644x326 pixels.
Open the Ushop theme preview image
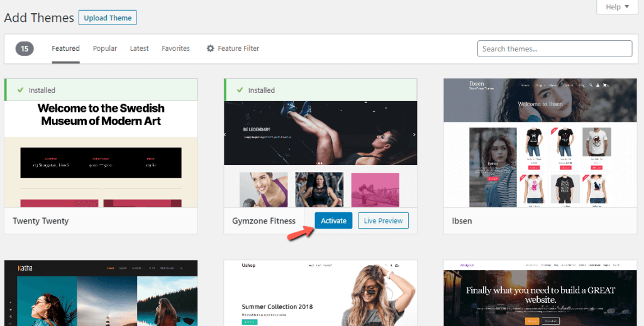coord(320,293)
